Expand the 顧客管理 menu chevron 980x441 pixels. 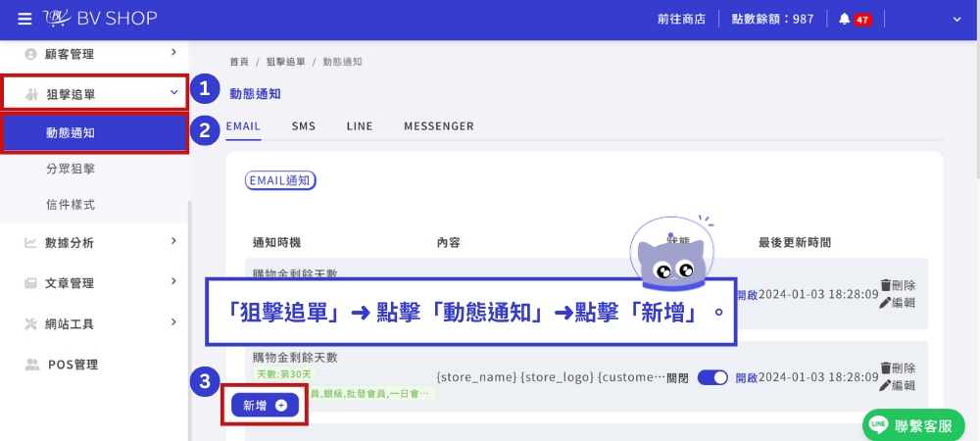173,53
